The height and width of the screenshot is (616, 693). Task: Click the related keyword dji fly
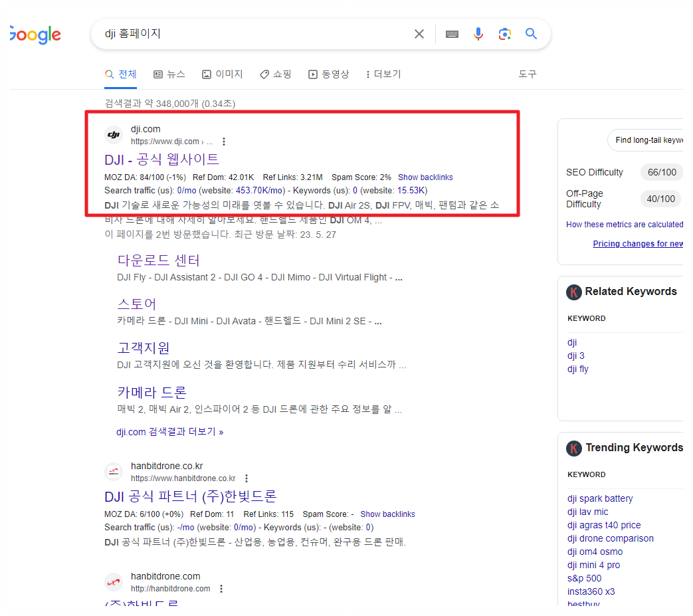pos(578,369)
